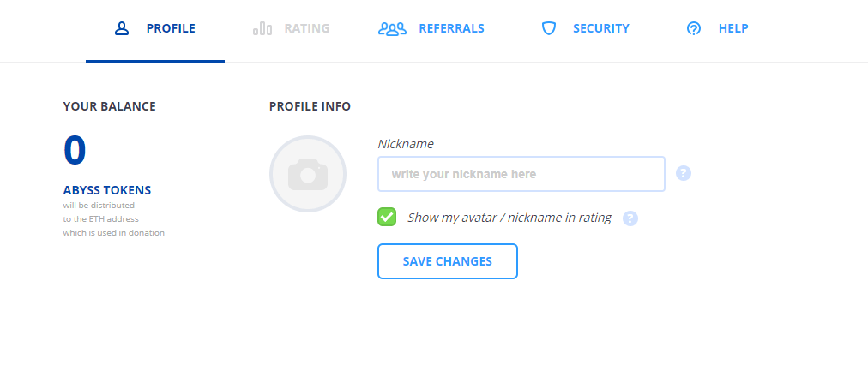Click the people group Referrals icon
This screenshot has height=377, width=868.
(x=393, y=28)
